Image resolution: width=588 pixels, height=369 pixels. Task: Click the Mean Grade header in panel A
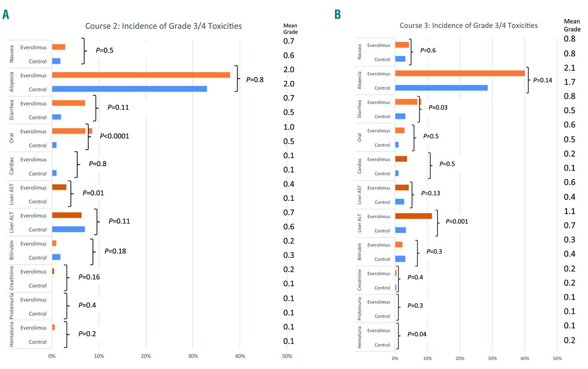[290, 28]
